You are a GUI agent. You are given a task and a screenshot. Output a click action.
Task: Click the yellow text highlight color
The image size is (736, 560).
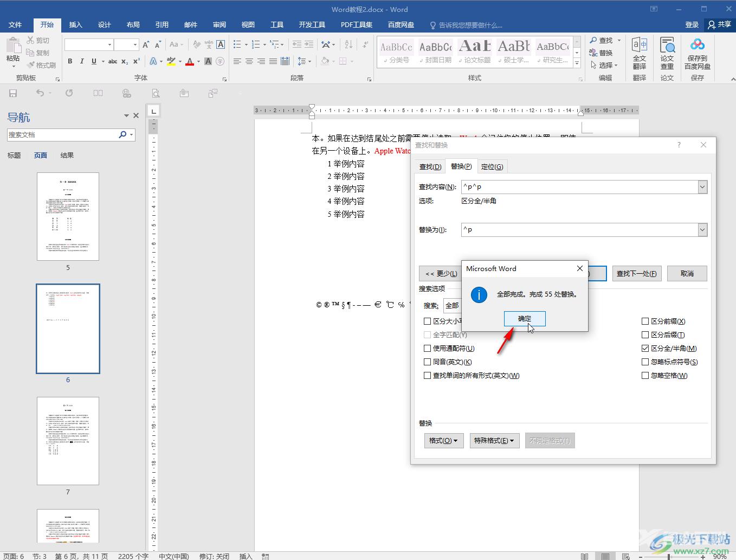point(171,61)
